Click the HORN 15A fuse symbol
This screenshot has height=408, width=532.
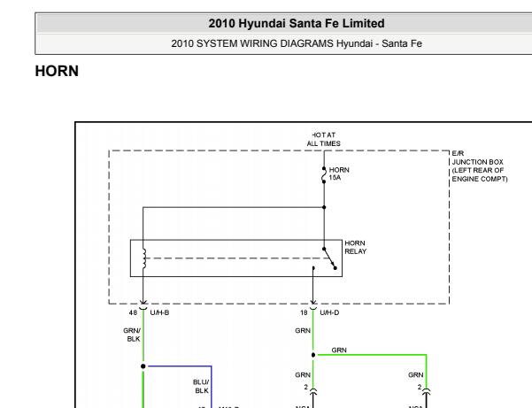coord(324,175)
